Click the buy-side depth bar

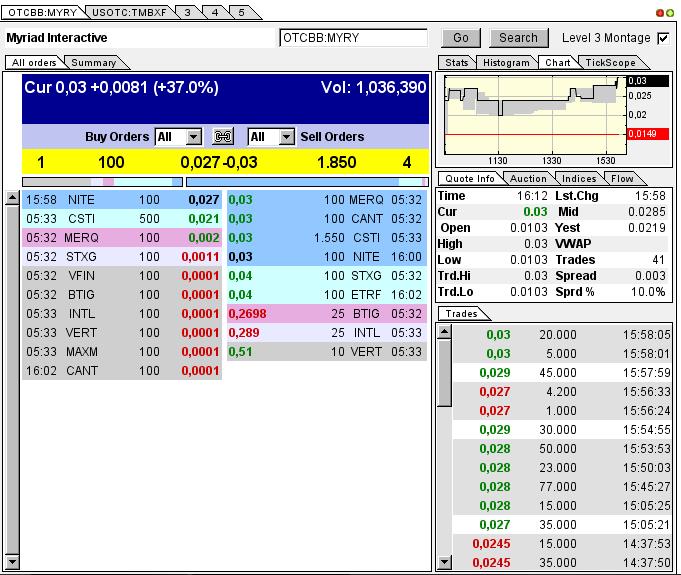[102, 182]
